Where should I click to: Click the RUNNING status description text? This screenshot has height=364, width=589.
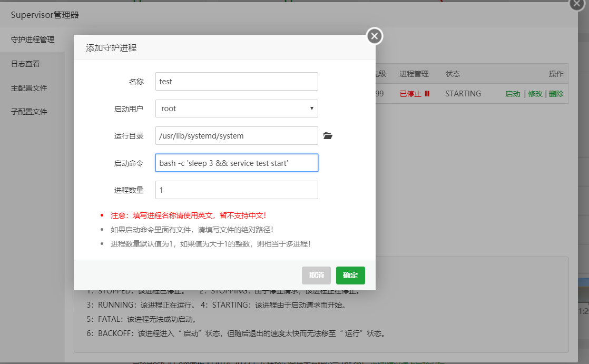click(x=141, y=305)
